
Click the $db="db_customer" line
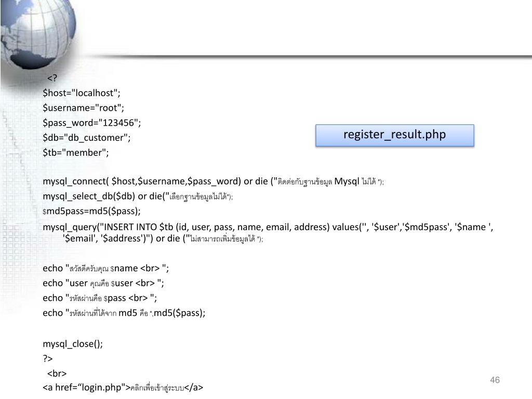[87, 138]
